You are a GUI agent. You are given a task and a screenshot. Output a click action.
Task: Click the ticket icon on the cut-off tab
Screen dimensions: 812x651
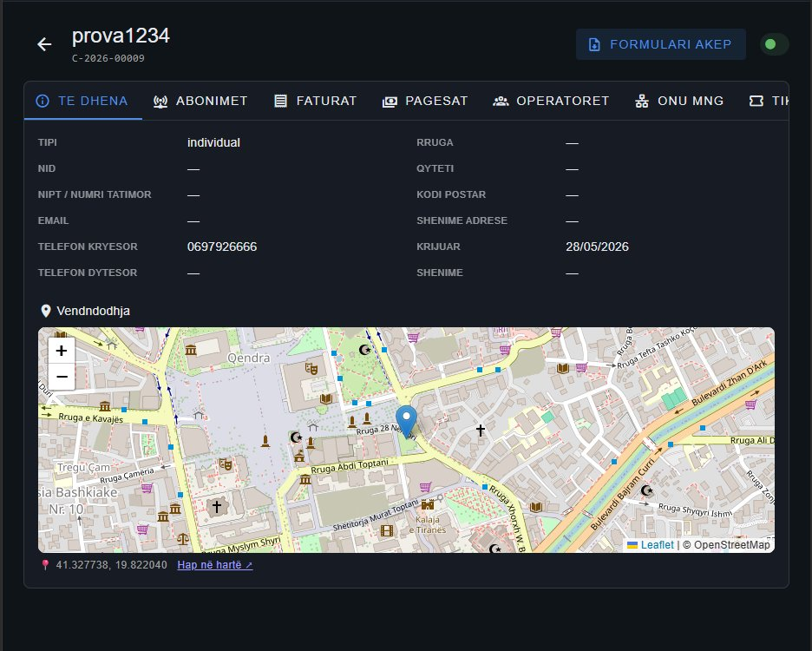(x=756, y=101)
